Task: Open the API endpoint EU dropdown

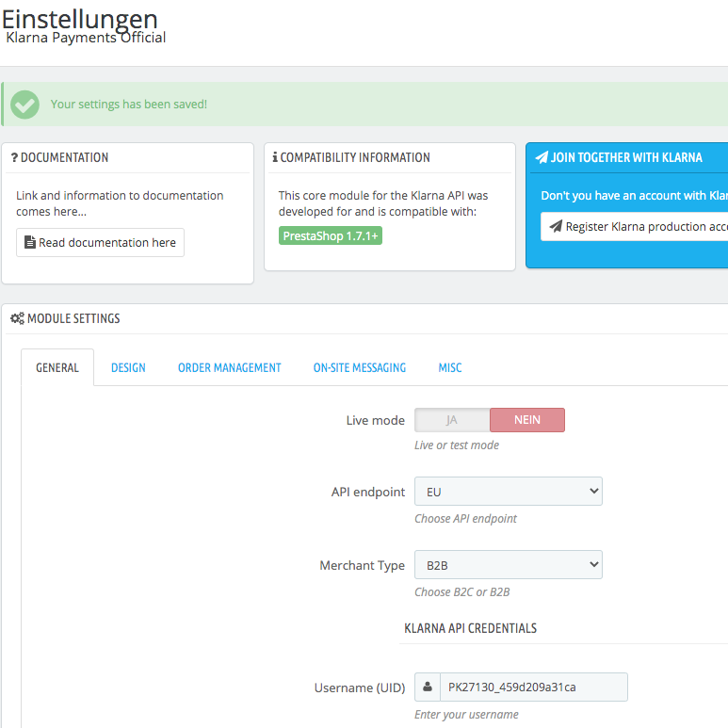Action: point(509,492)
